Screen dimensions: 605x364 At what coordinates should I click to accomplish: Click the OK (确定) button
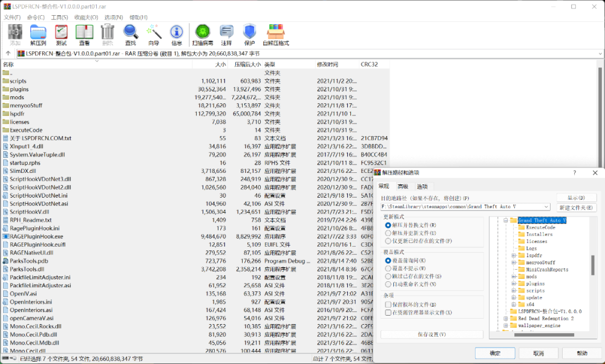[x=494, y=353]
